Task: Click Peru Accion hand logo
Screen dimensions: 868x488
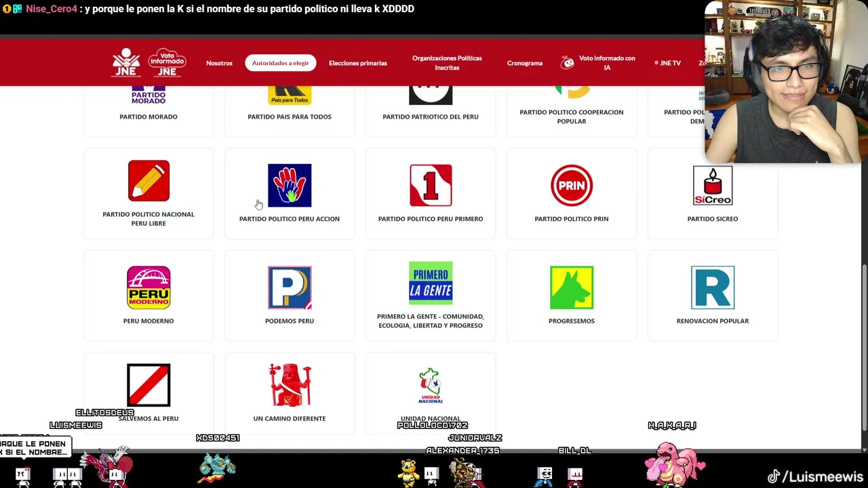Action: pyautogui.click(x=290, y=185)
